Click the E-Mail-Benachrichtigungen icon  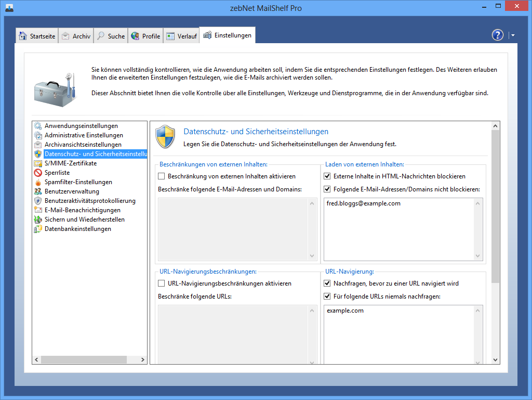coord(38,210)
